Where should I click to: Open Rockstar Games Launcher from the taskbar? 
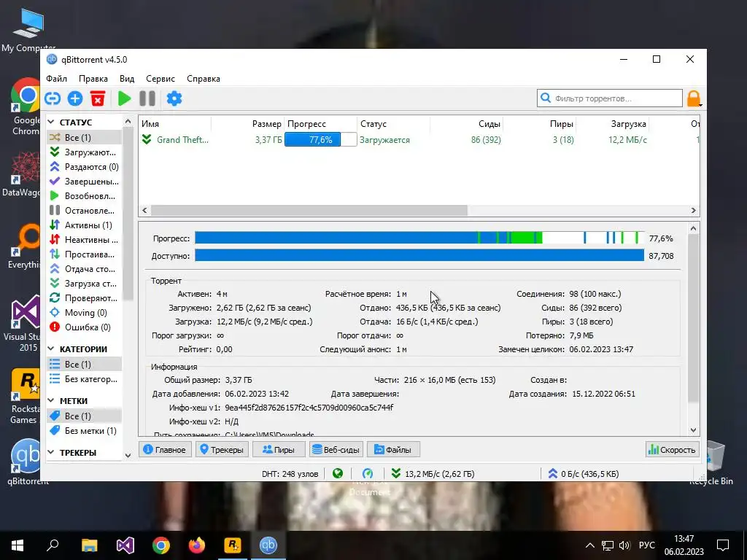[x=233, y=545]
